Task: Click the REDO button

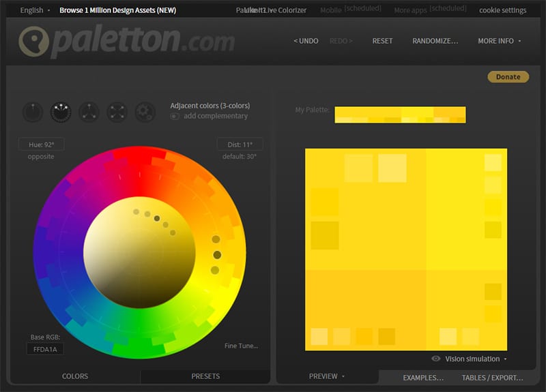Action: (341, 41)
